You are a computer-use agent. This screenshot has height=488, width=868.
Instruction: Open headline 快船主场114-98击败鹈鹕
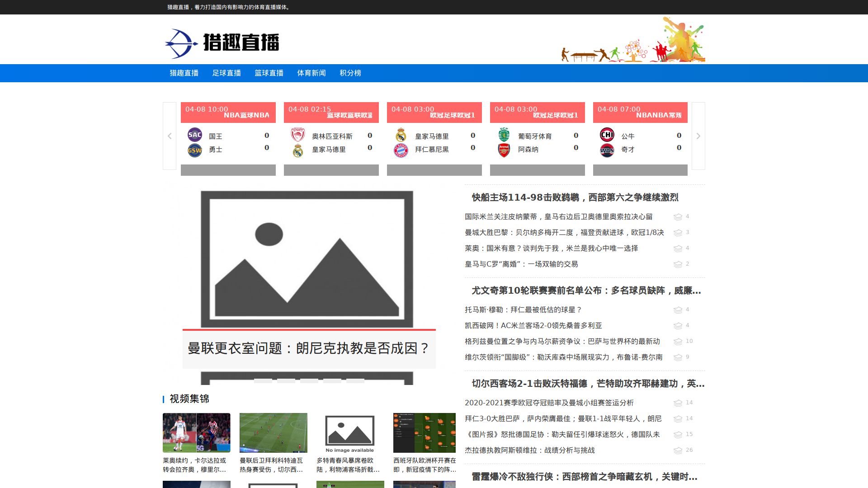(575, 197)
